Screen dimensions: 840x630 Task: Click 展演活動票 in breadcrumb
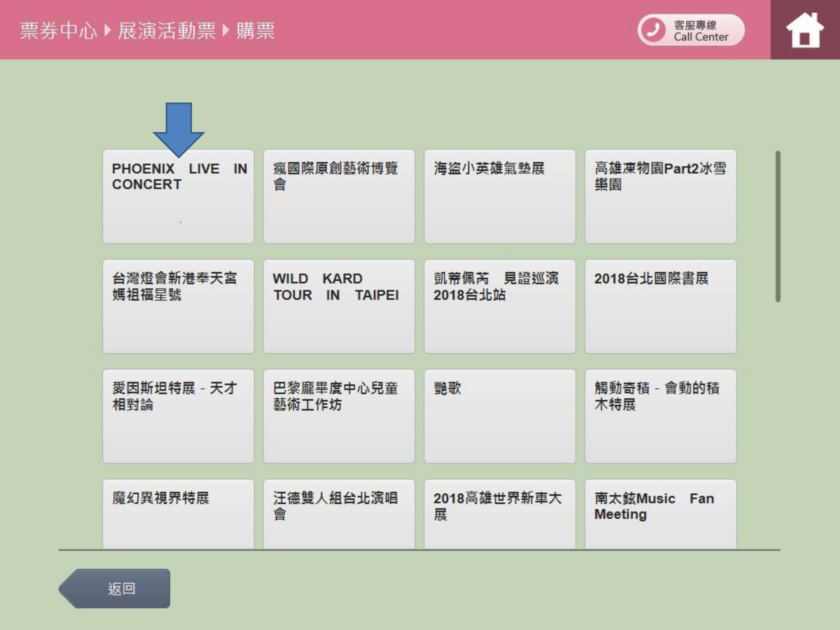[166, 30]
